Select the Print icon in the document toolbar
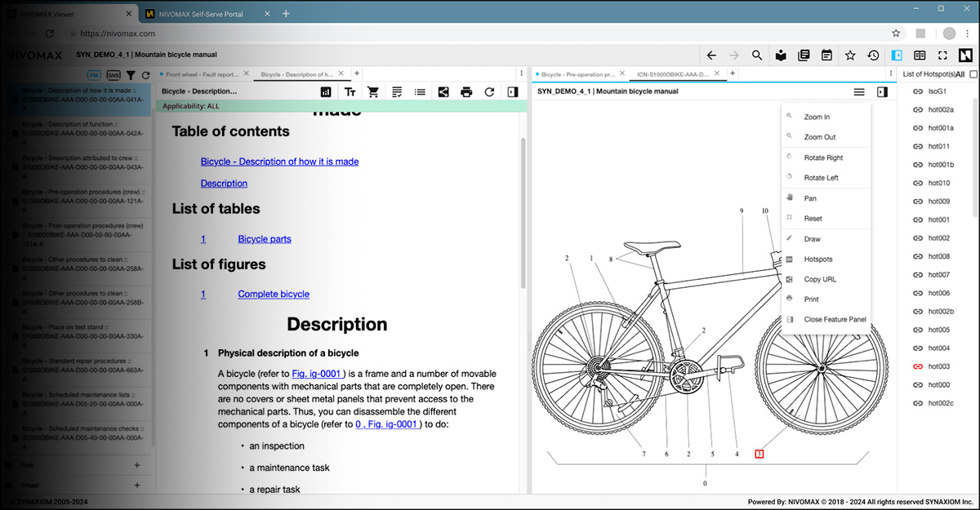 pos(465,91)
